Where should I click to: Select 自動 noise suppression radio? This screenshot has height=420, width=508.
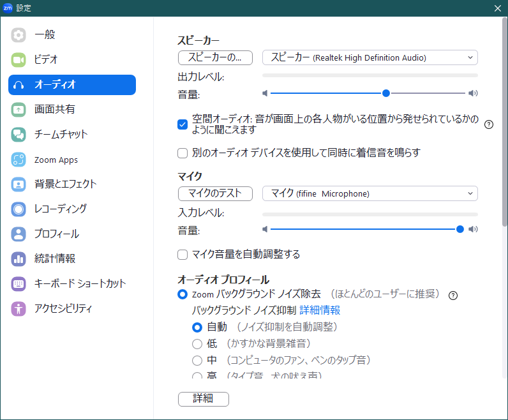pyautogui.click(x=197, y=327)
